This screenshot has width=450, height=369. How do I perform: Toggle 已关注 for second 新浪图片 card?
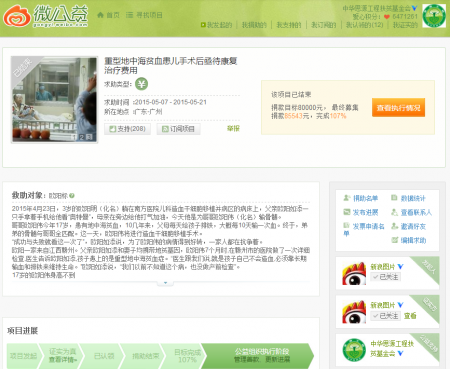tap(386, 316)
